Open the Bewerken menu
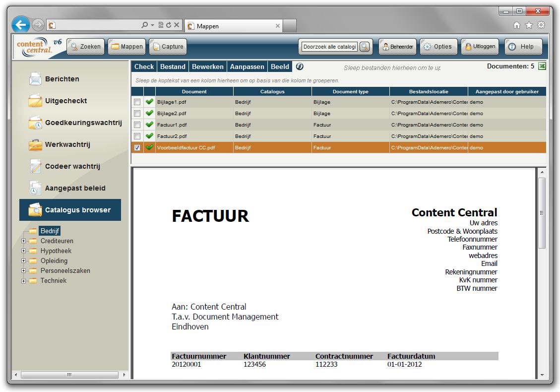This screenshot has height=392, width=560. [x=207, y=67]
